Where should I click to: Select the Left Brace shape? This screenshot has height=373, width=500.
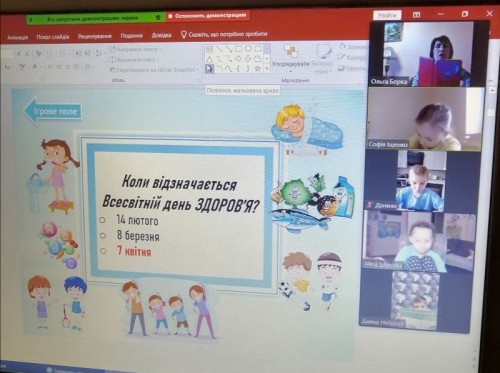pos(238,69)
